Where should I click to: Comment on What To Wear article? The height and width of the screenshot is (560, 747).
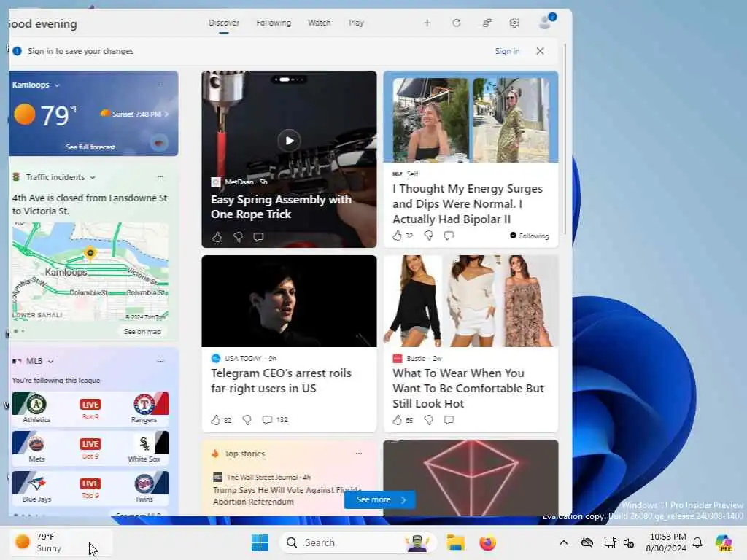pos(449,419)
